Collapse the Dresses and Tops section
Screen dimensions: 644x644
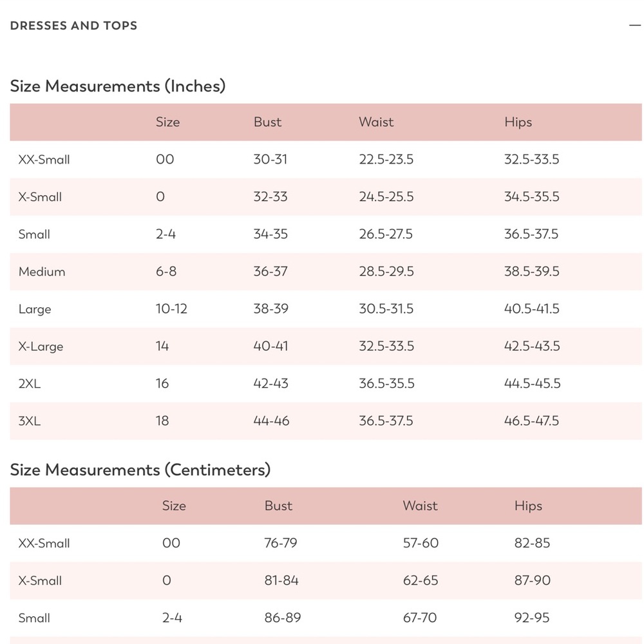[635, 26]
